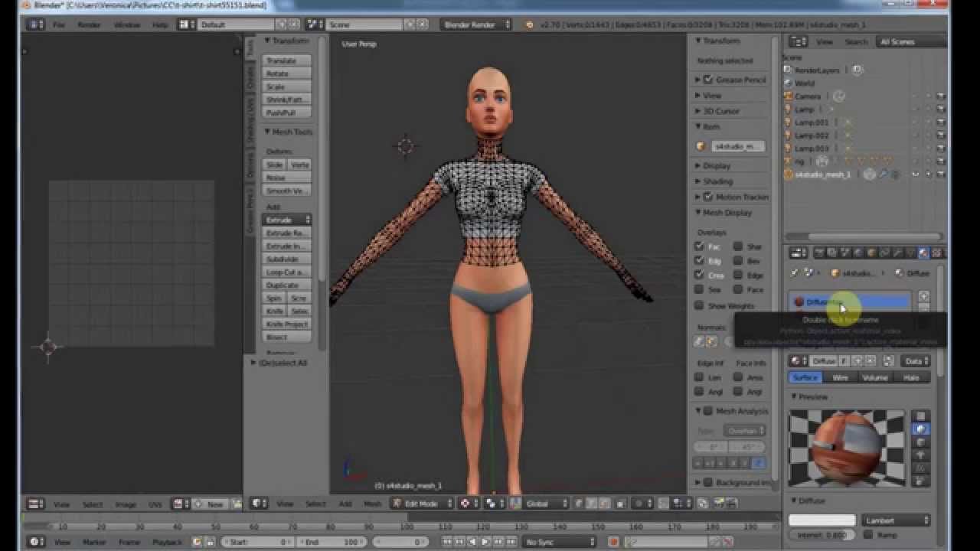
Task: Open the Extrude dropdown in Mesh Tools
Action: click(x=287, y=220)
